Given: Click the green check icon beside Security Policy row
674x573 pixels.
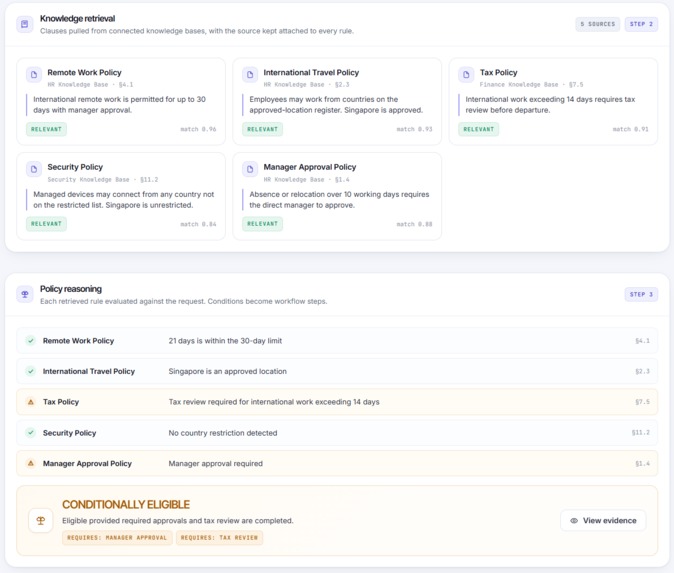Looking at the screenshot, I should pos(31,433).
